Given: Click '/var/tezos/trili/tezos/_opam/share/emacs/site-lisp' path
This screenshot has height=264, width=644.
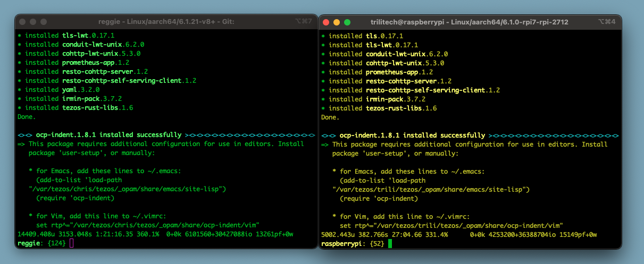Looking at the screenshot, I should [432, 190].
